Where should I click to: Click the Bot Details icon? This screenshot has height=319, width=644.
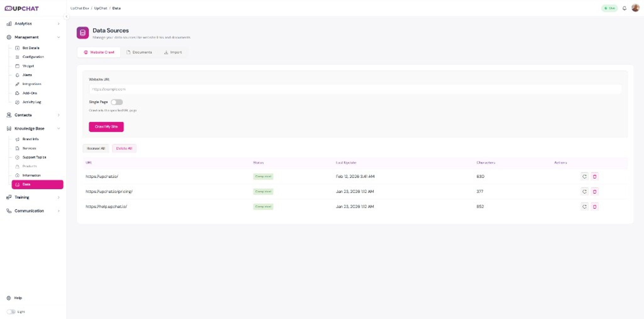[17, 48]
